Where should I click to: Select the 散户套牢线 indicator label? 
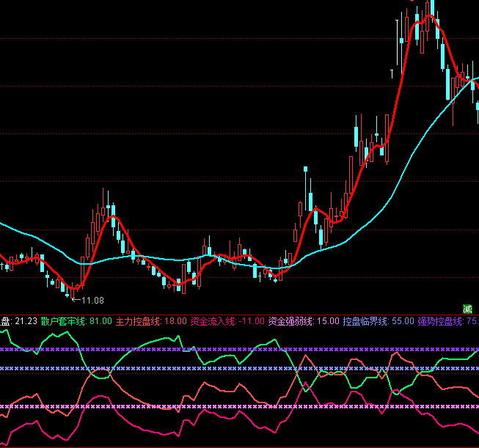[x=64, y=320]
